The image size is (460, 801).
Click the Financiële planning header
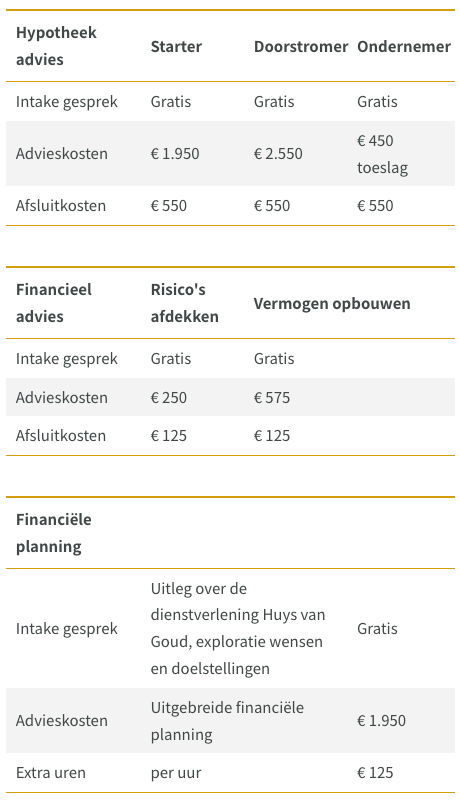click(54, 533)
